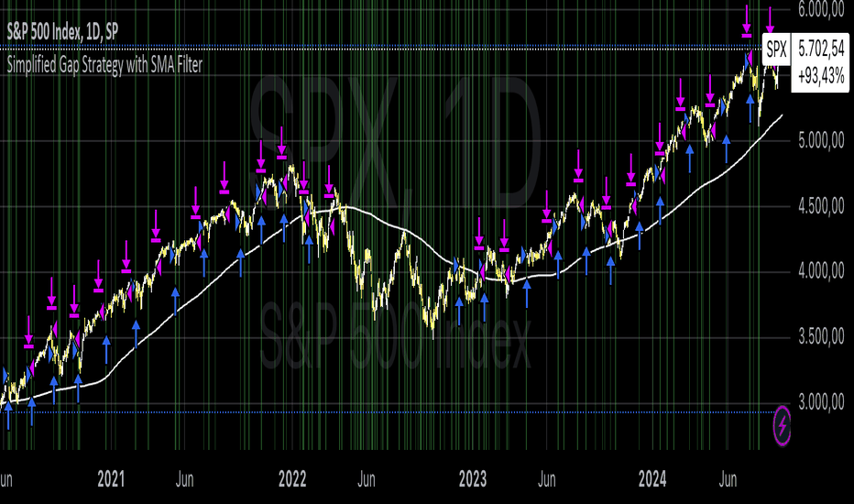Click the Jun label between 2023 and 2024
The width and height of the screenshot is (854, 504).
point(546,479)
